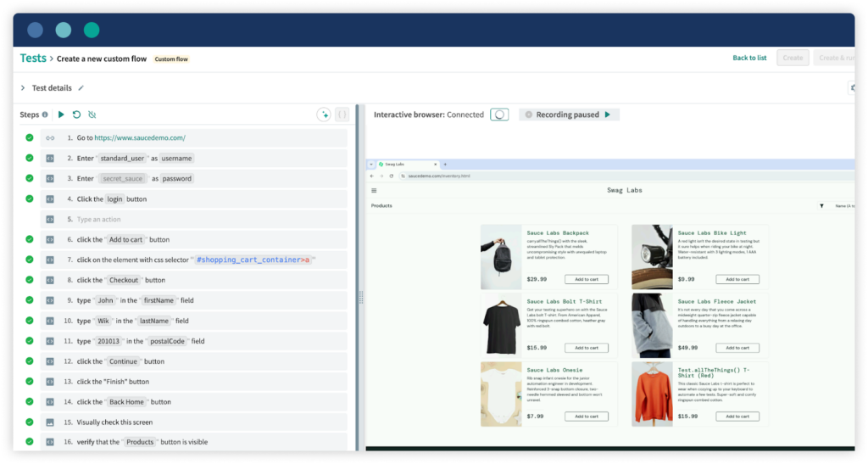
Task: Go to the Tests breadcrumb link
Action: coord(33,59)
